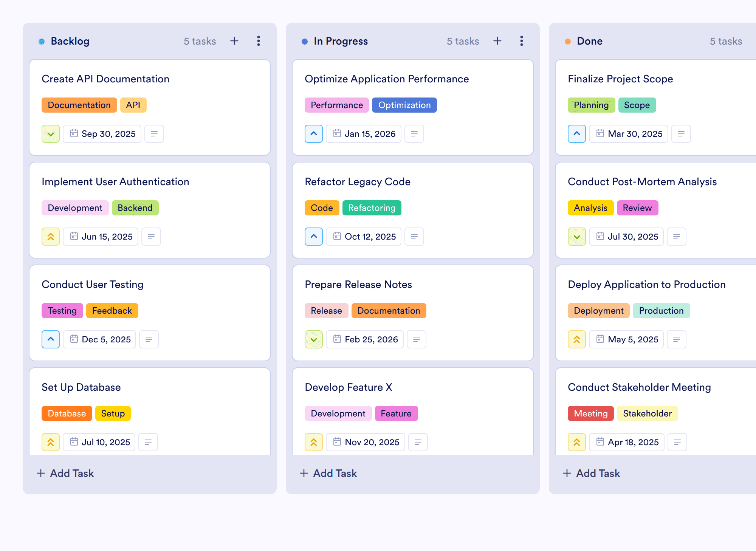756x551 pixels.
Task: Open priority selector on Prepare Release Notes
Action: click(x=314, y=339)
